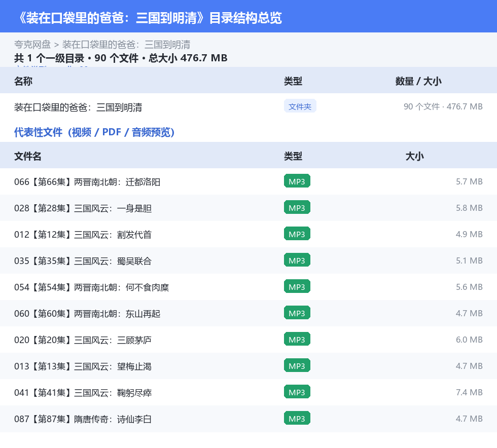Image resolution: width=497 pixels, height=448 pixels.
Task: Click size 5.7 MB of 迁都洛阳
Action: click(469, 181)
